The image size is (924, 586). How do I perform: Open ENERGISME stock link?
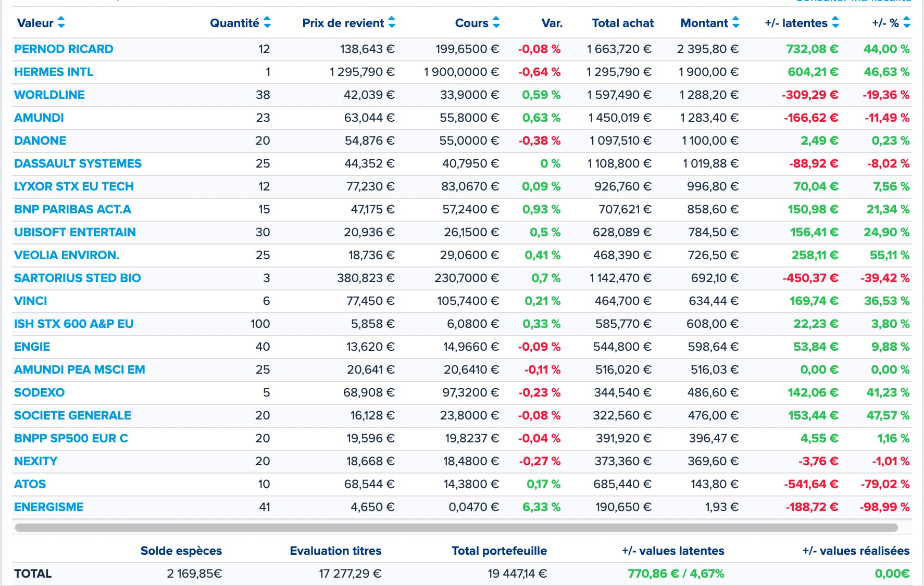coord(49,507)
